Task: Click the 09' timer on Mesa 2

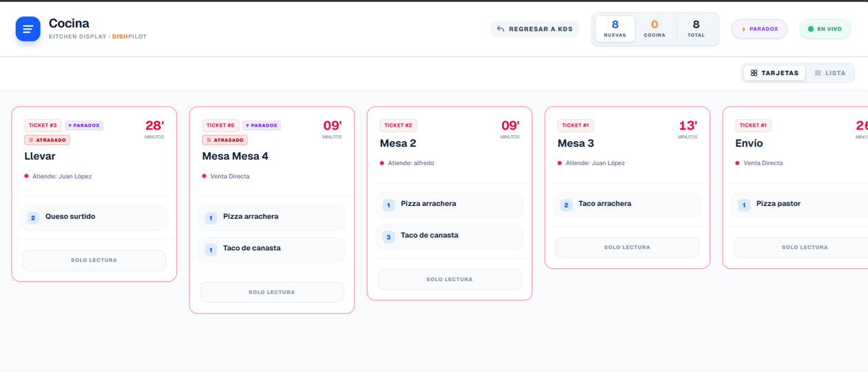Action: (x=510, y=126)
